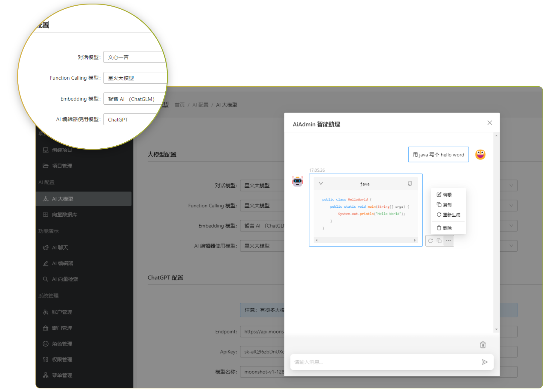Open the Embedding 模型 dropdown arrow
Screen dimensions: 547x392
511,225
